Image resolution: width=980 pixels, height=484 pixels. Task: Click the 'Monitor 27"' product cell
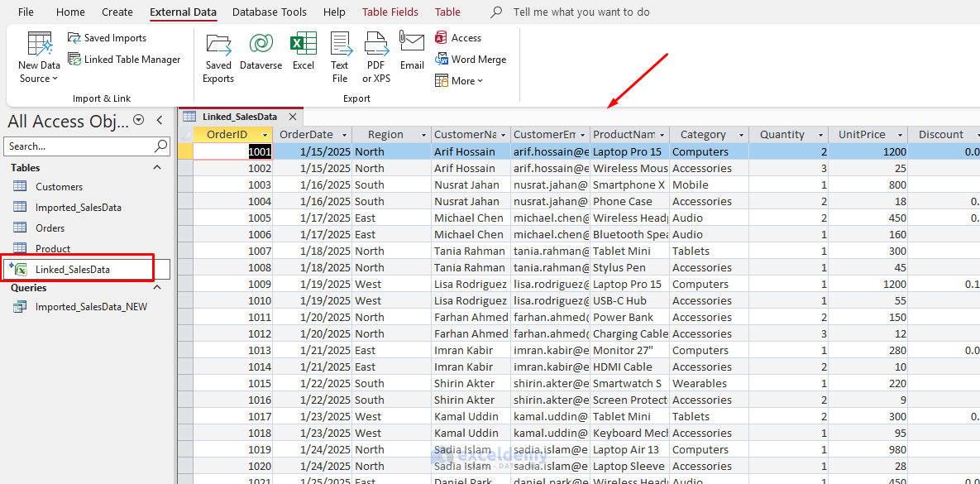630,350
